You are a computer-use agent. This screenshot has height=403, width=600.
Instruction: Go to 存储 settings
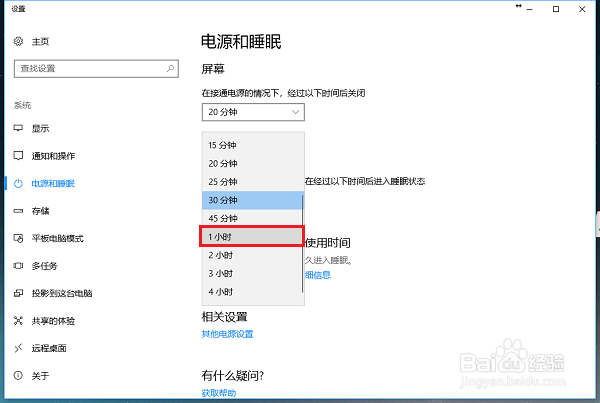click(40, 211)
